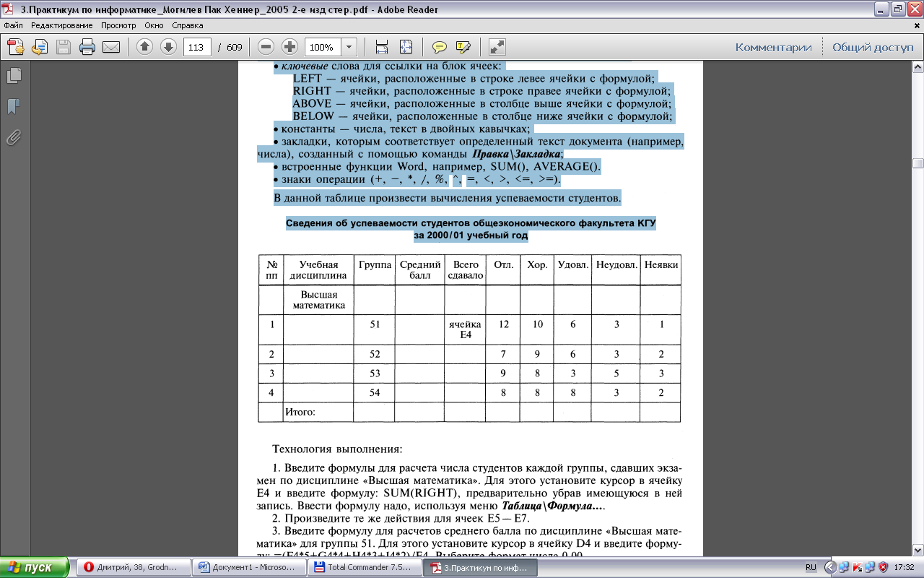Viewport: 924px width, 578px height.
Task: Switch to Opera taskbar button Дмитрий, 38
Action: pos(133,567)
